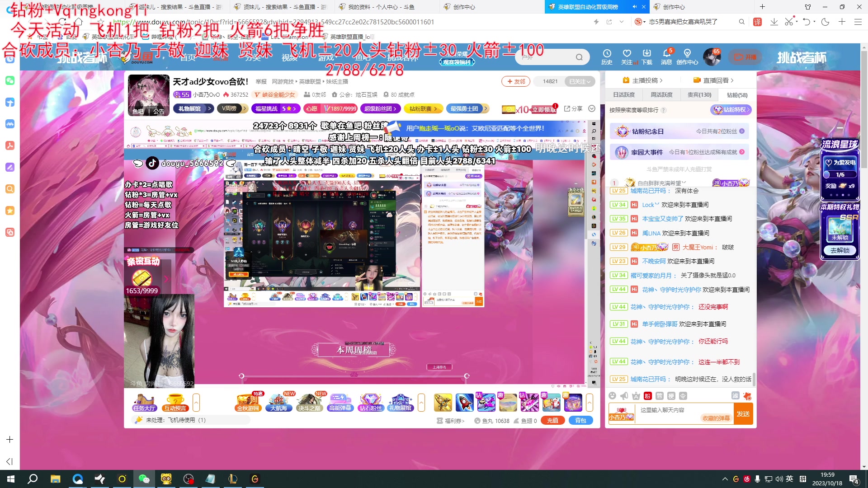Click the 充值 recharge button

tap(552, 421)
